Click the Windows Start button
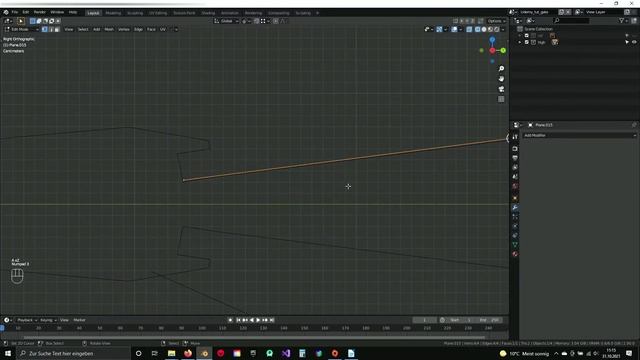The height and width of the screenshot is (360, 640). coord(8,353)
